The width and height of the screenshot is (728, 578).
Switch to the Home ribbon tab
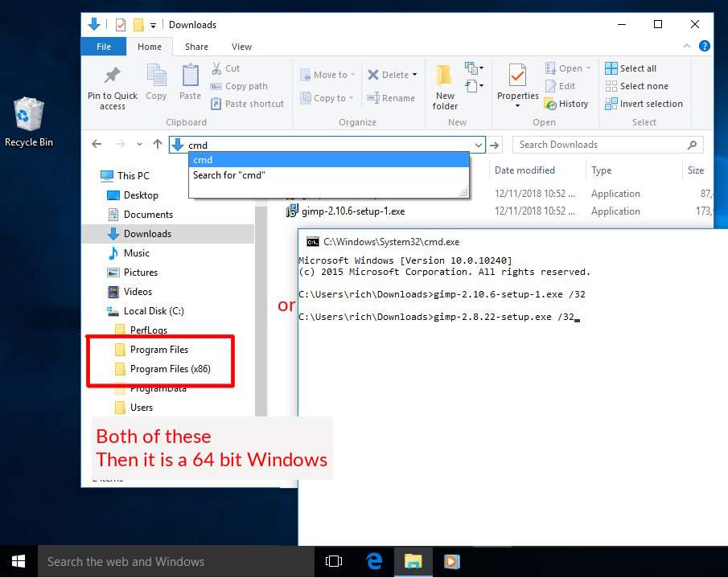(150, 47)
